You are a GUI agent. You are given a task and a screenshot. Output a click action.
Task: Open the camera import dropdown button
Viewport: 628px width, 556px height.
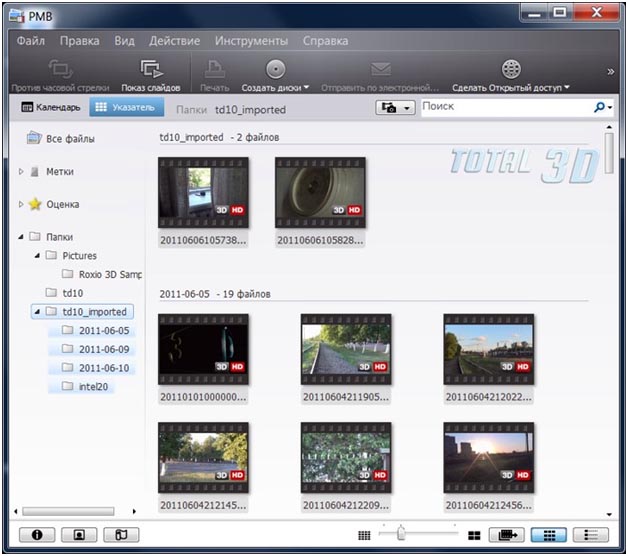pos(395,108)
